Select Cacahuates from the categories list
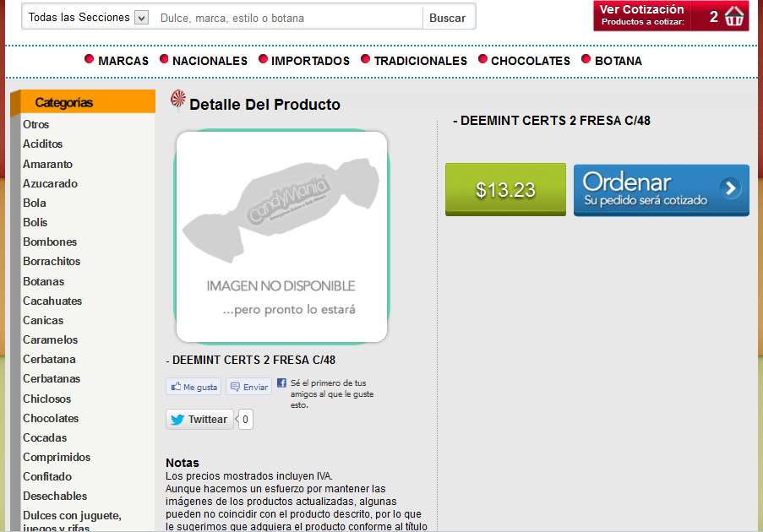This screenshot has width=763, height=532. point(52,301)
